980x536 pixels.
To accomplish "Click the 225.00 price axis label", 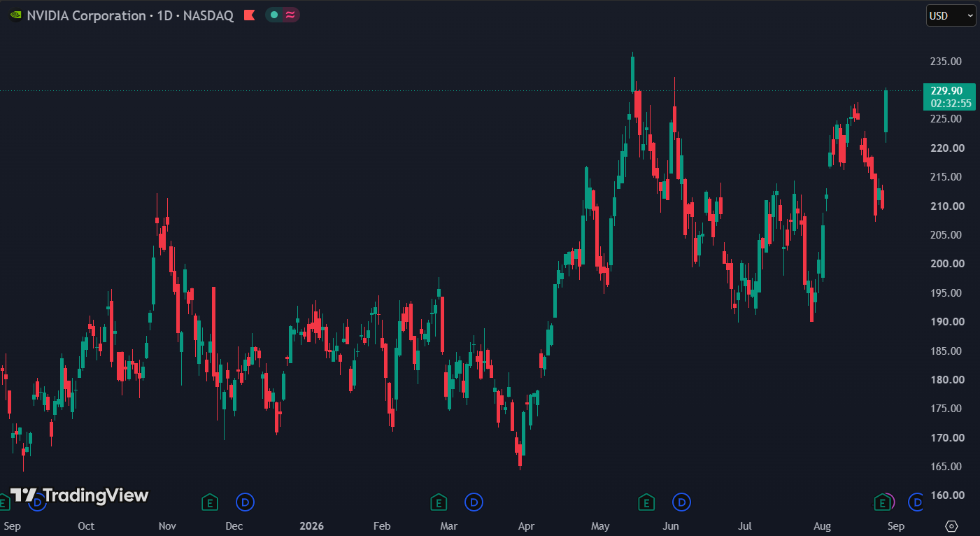I will point(946,119).
